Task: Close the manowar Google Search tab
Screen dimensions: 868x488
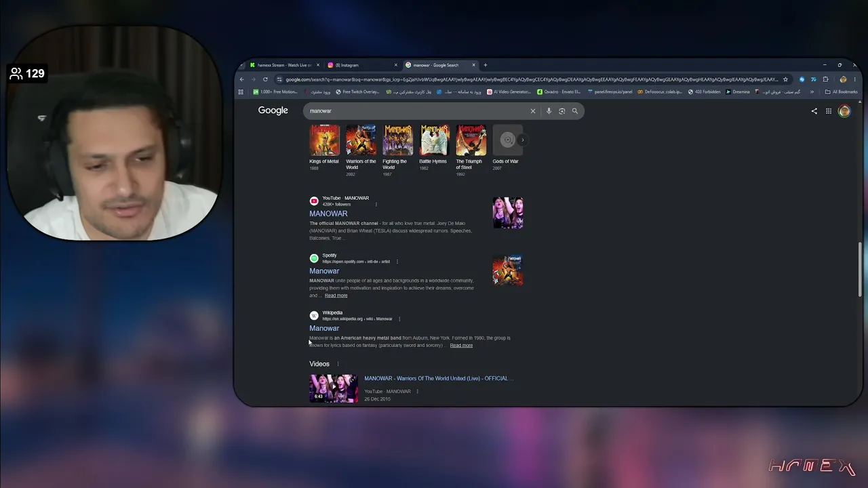Action: (474, 65)
